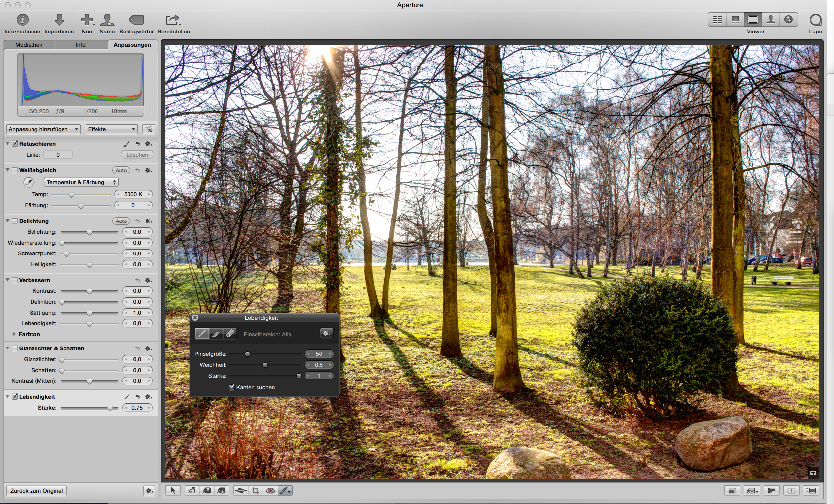The width and height of the screenshot is (834, 504).
Task: Click the Sättigung value field
Action: [137, 313]
